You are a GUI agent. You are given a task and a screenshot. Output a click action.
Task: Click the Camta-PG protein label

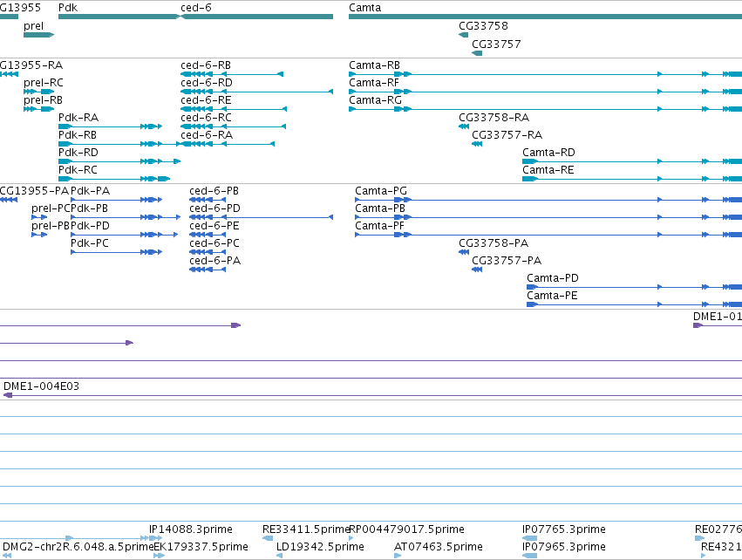coord(381,191)
